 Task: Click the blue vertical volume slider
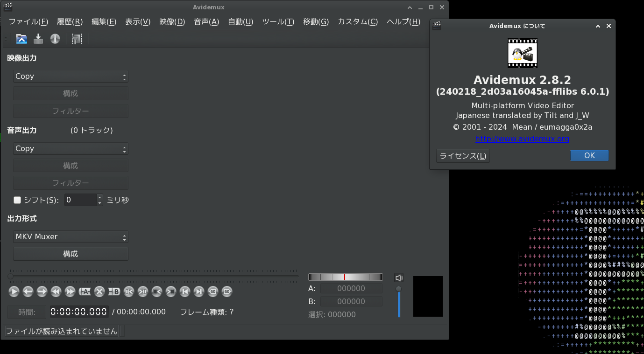click(399, 301)
